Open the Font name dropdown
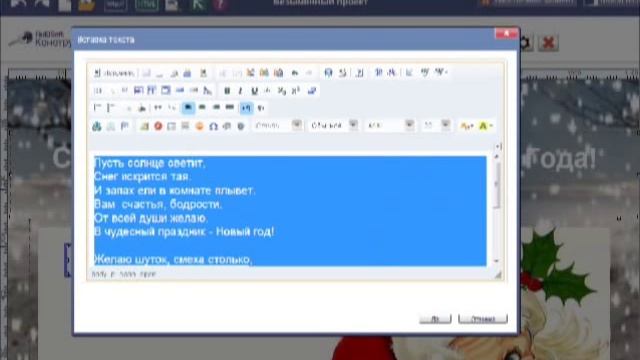Screen dimensions: 640x360 390,125
